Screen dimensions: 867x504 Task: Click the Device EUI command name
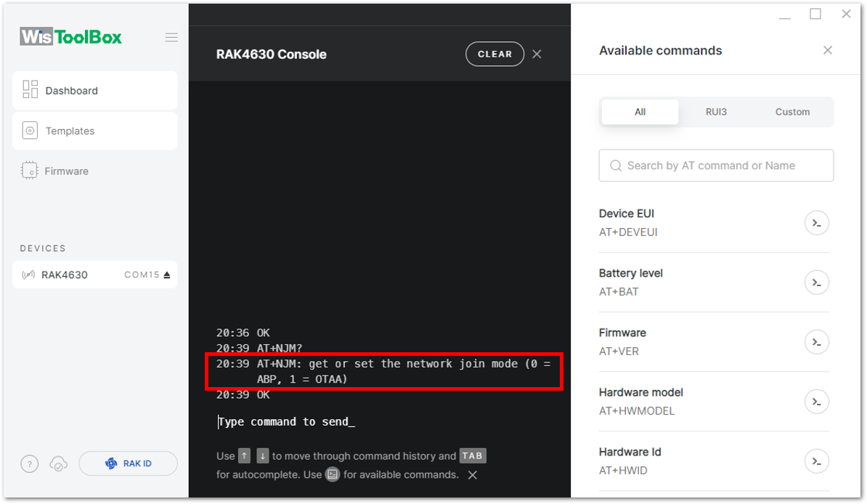click(x=627, y=214)
